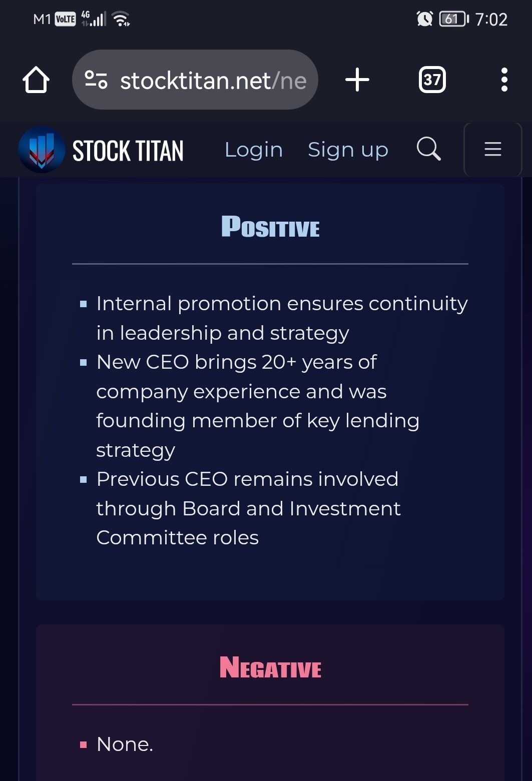Tap the Positive section heading
The width and height of the screenshot is (532, 781).
point(270,227)
